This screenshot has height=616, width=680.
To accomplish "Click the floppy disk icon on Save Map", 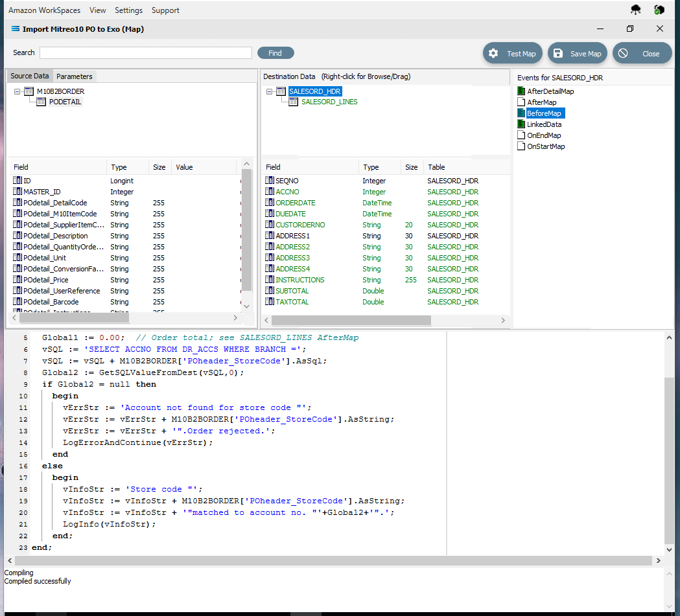I will click(x=558, y=53).
